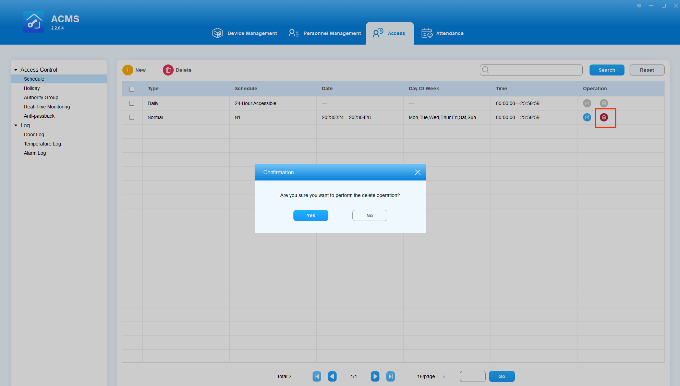Collapse the Log tree node
680x386 pixels.
pos(16,125)
